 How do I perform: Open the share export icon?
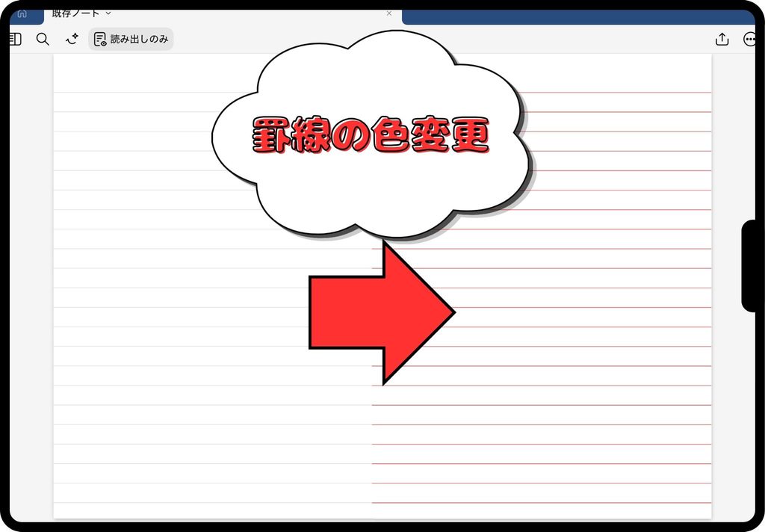pos(722,39)
